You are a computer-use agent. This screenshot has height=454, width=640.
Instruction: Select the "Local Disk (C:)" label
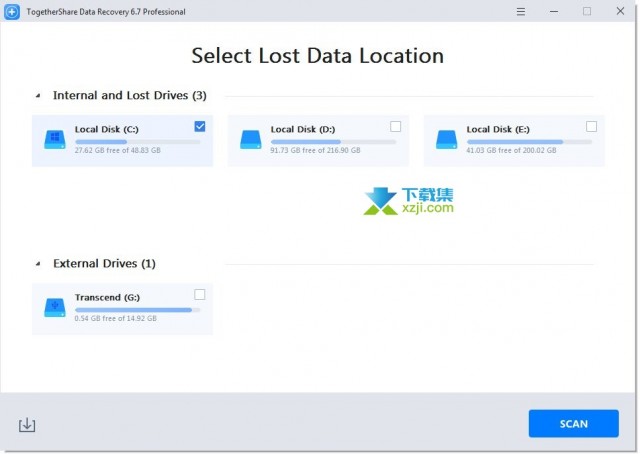pos(107,129)
